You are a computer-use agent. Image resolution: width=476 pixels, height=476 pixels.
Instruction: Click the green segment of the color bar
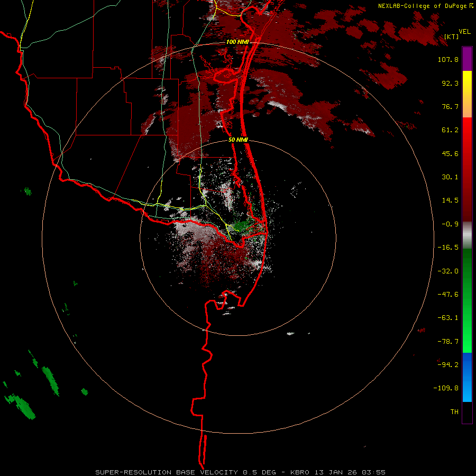click(467, 300)
